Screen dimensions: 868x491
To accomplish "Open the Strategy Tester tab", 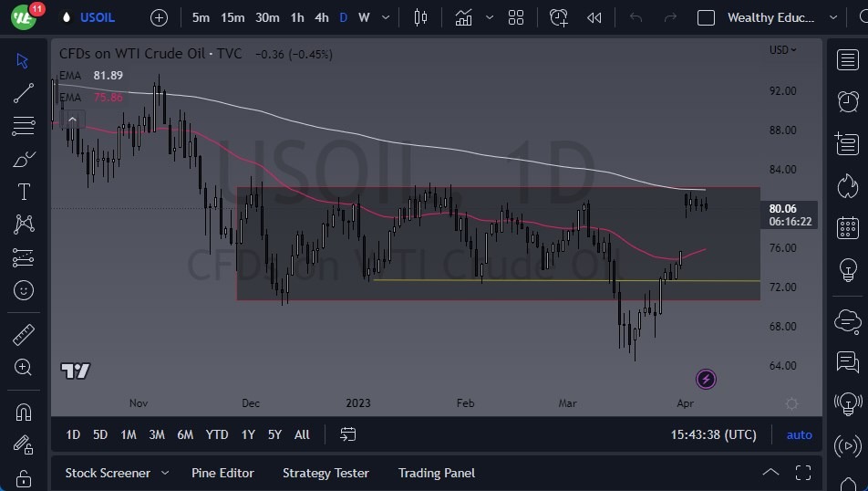I will 325,473.
